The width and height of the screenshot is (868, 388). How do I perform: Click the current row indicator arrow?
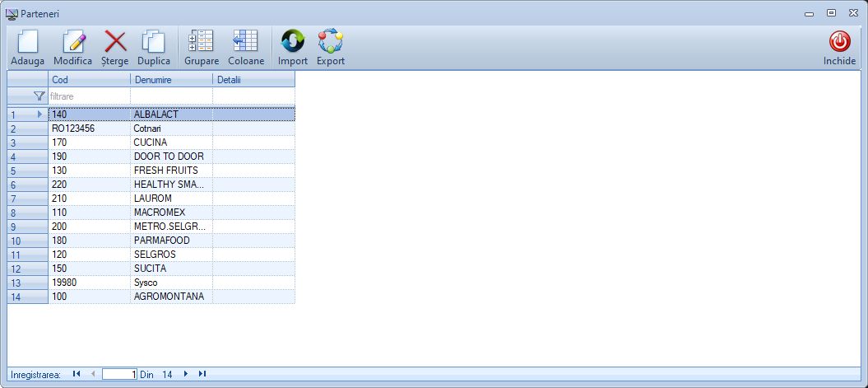point(39,115)
